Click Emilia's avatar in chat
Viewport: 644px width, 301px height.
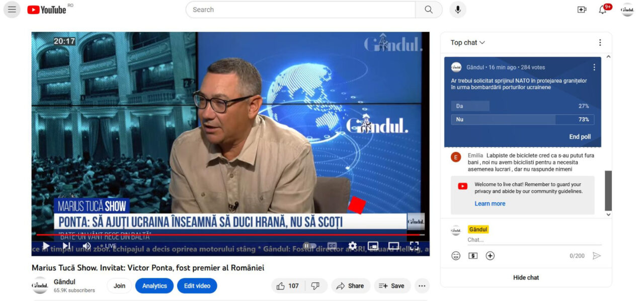click(456, 157)
